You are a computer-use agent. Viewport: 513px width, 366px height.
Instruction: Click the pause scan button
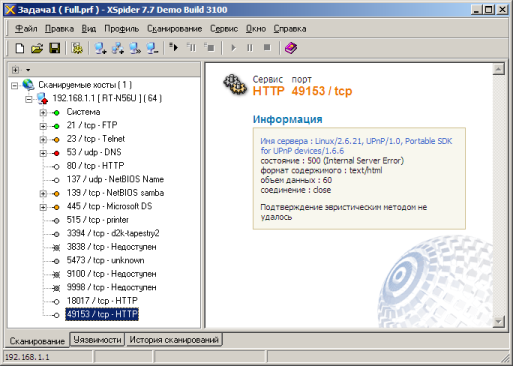(250, 48)
